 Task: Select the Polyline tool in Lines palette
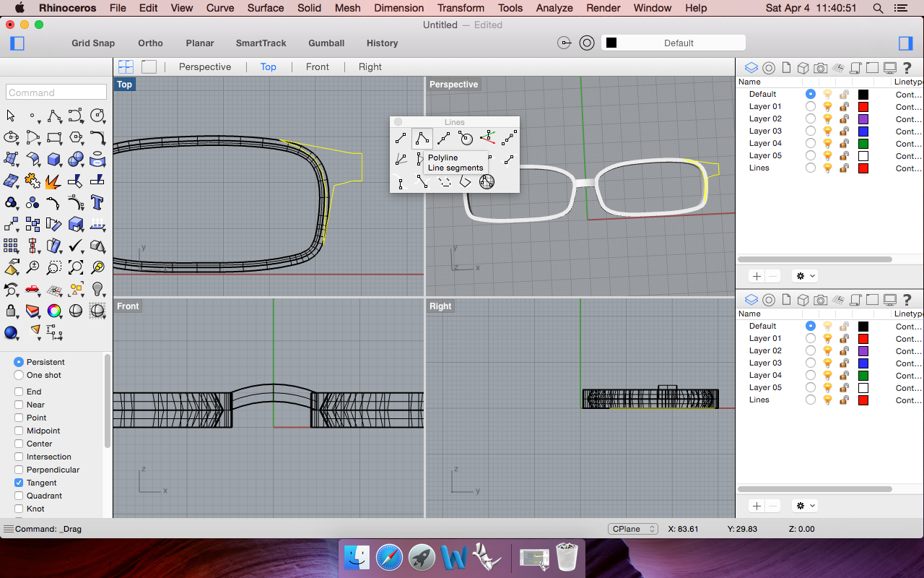422,138
